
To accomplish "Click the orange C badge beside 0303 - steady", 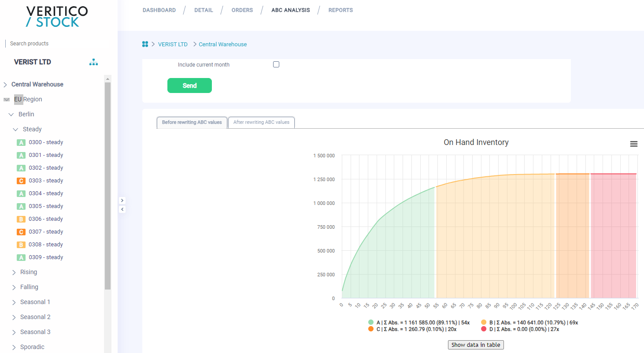I will tap(21, 181).
